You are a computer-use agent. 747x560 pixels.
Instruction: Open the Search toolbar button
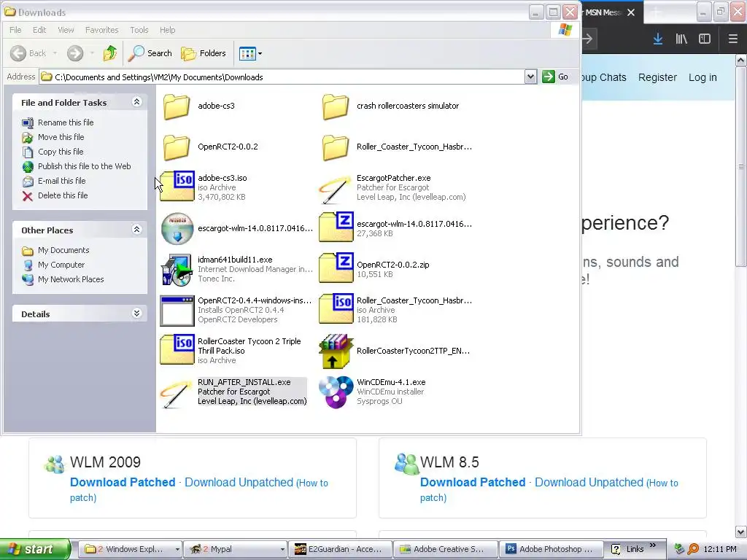pyautogui.click(x=150, y=53)
